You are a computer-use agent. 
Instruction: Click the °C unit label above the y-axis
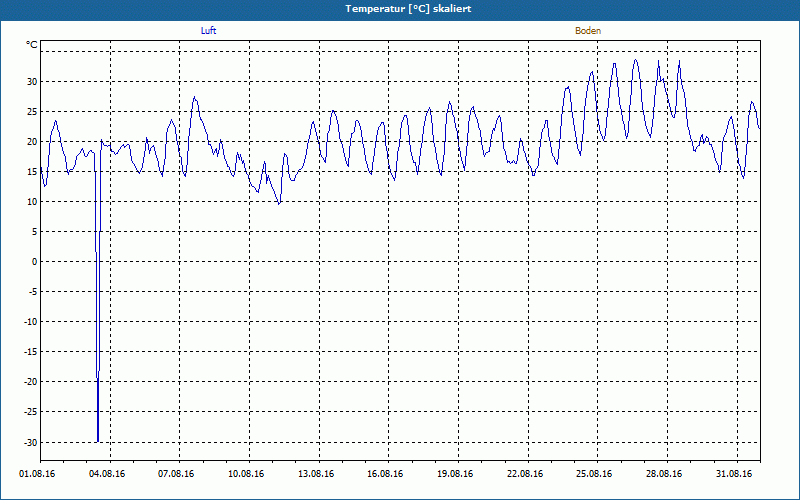32,45
